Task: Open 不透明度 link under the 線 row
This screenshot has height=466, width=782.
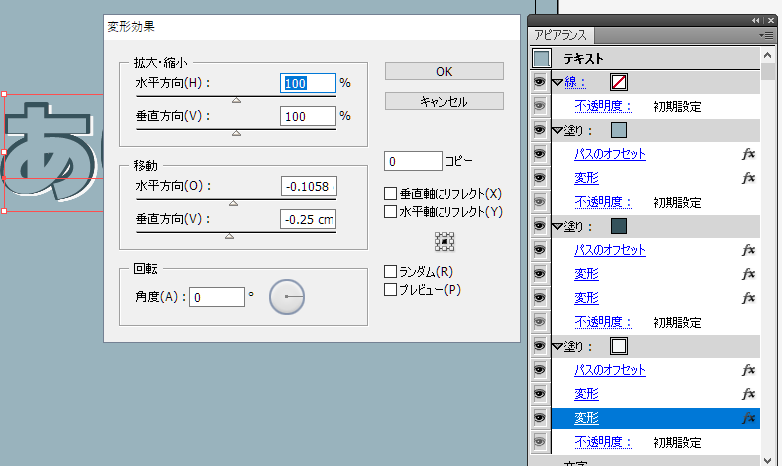Action: click(603, 106)
